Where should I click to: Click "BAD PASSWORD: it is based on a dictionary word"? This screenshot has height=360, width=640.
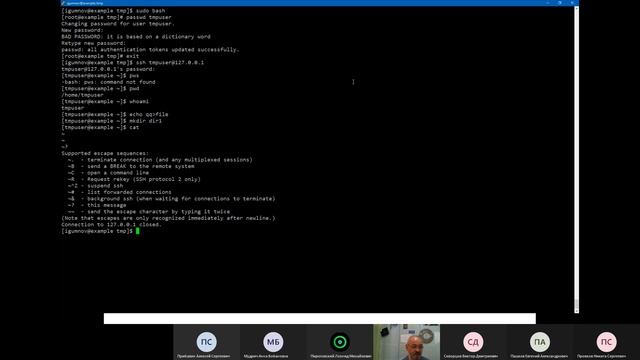pos(136,37)
